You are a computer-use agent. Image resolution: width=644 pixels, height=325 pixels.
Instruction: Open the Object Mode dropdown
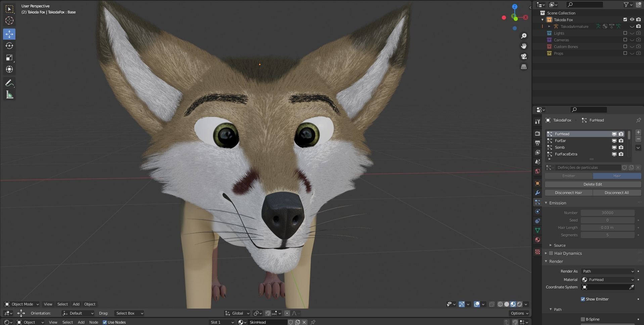[22, 304]
